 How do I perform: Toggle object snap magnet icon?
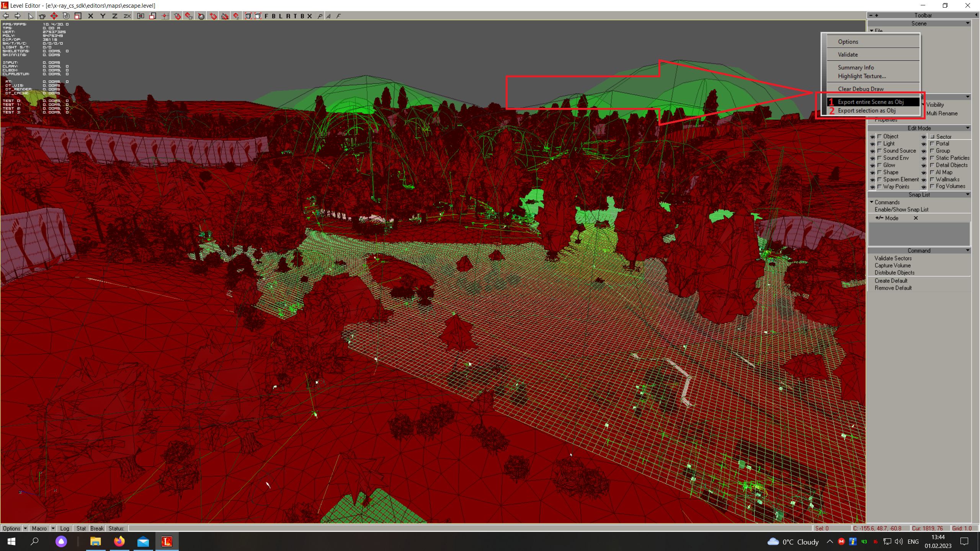pos(177,16)
